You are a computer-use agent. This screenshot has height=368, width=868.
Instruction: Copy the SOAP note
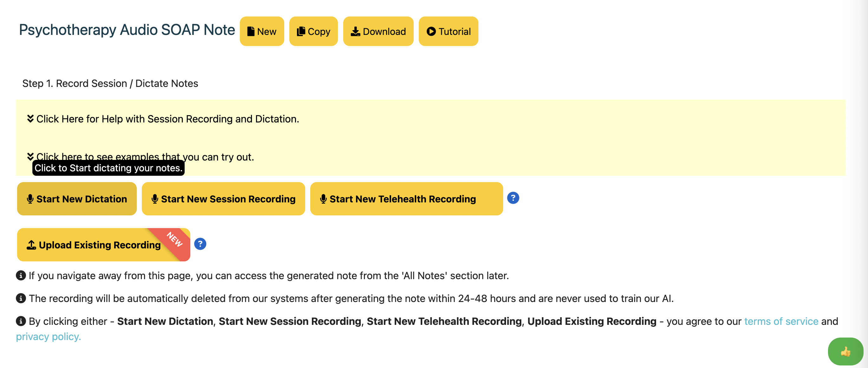click(x=313, y=31)
